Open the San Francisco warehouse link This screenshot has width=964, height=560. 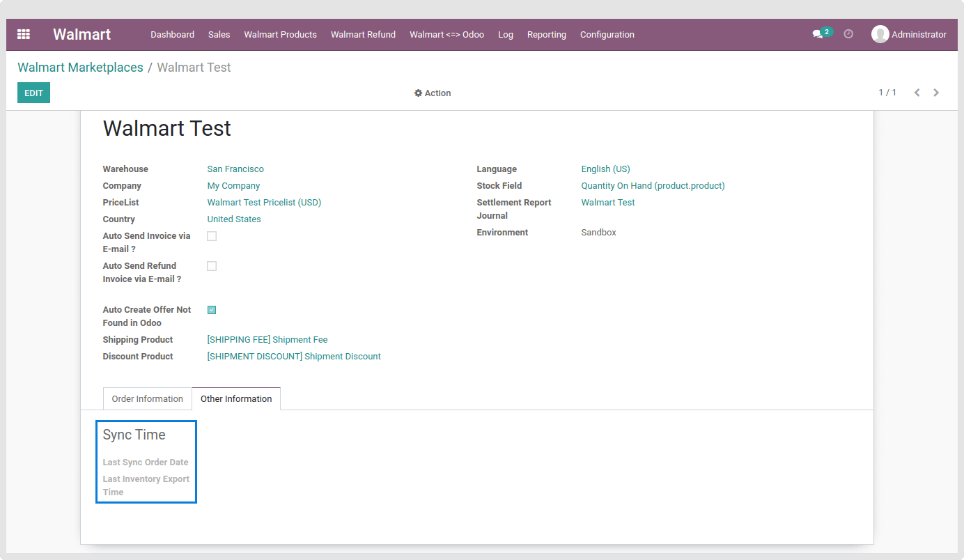pyautogui.click(x=235, y=169)
